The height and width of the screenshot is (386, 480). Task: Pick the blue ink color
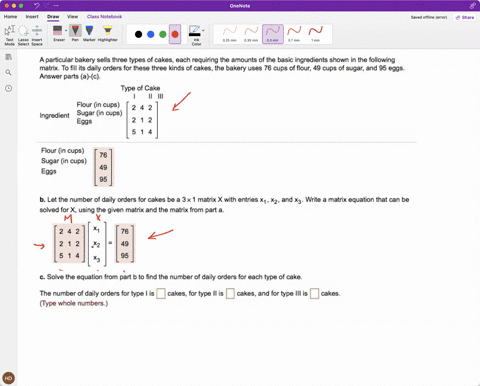[x=151, y=34]
